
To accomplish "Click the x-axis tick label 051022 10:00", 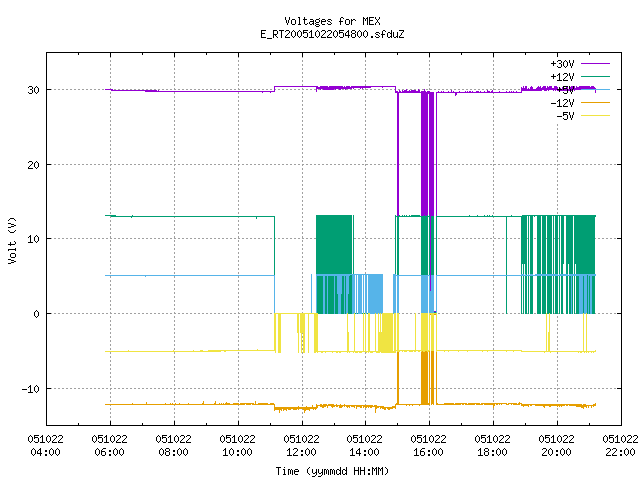I will point(237,446).
